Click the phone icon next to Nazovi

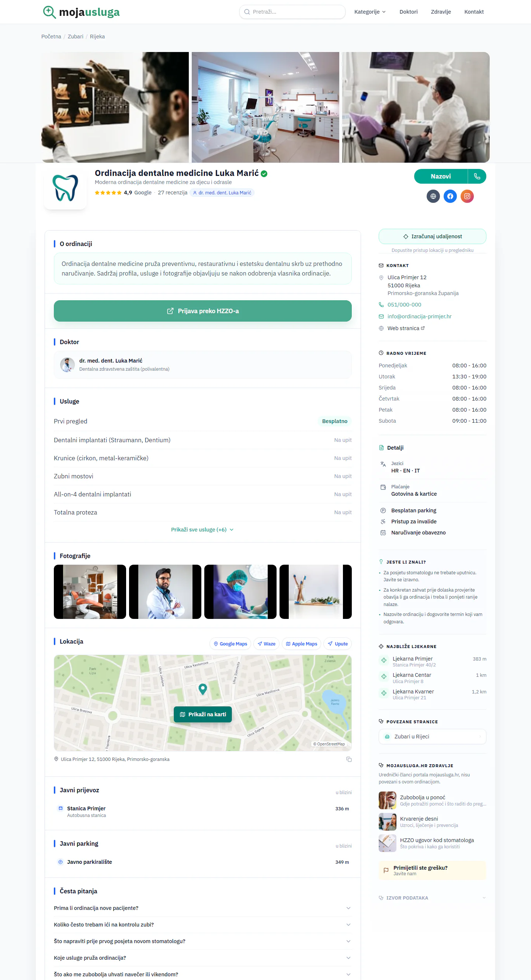477,177
